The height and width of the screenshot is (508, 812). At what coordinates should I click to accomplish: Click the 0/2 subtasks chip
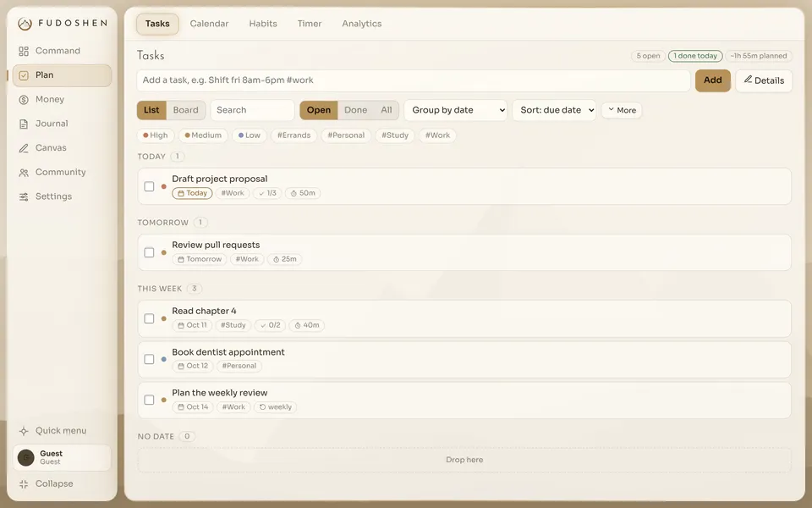270,325
